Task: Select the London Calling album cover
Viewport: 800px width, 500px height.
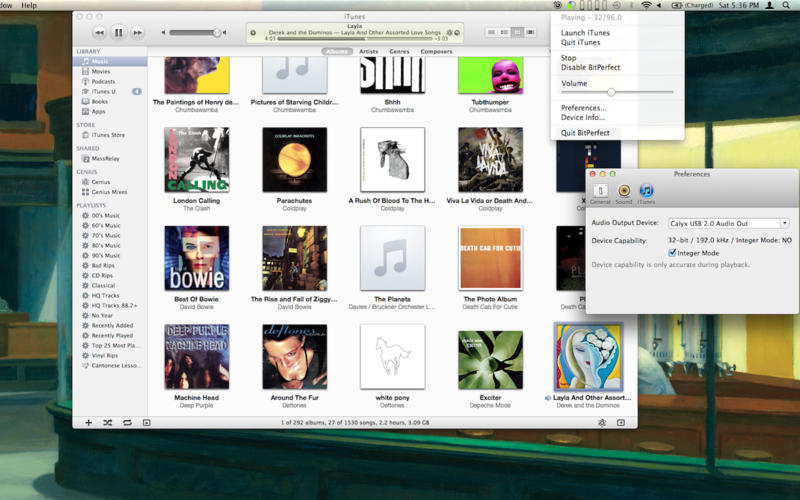Action: (196, 160)
